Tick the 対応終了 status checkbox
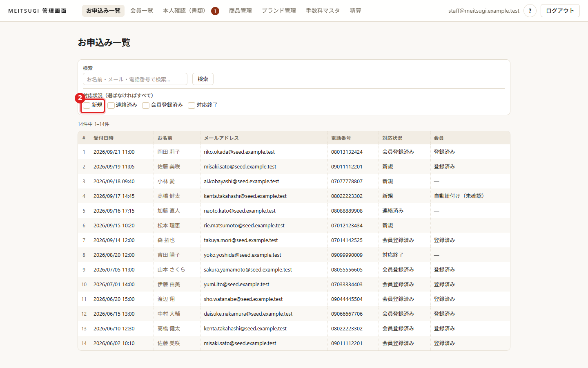Screen dimensions: 588x368 [192, 105]
